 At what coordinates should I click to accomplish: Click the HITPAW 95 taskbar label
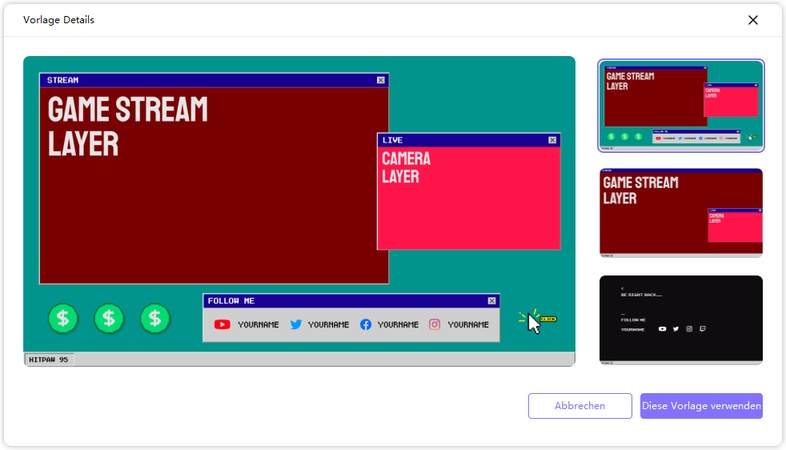click(48, 359)
